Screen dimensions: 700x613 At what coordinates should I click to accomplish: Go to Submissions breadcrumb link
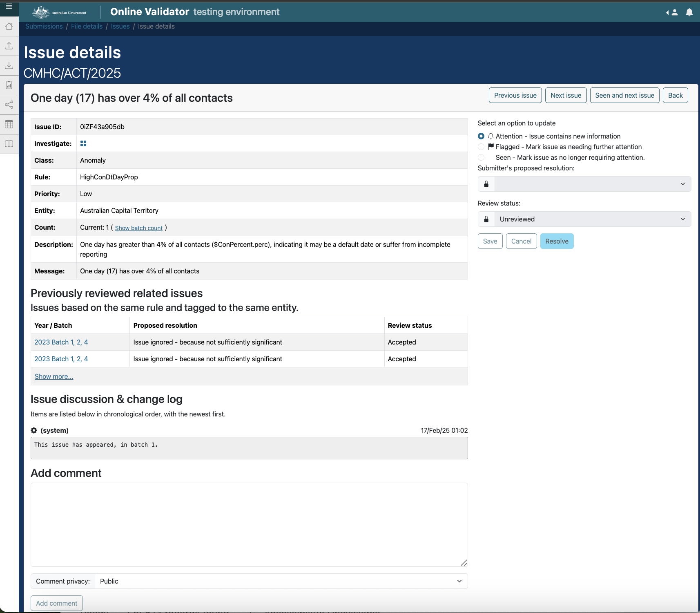pyautogui.click(x=44, y=26)
